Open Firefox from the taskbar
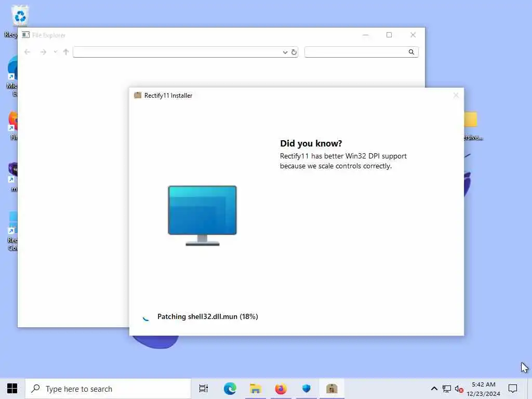The width and height of the screenshot is (532, 399). [x=281, y=389]
